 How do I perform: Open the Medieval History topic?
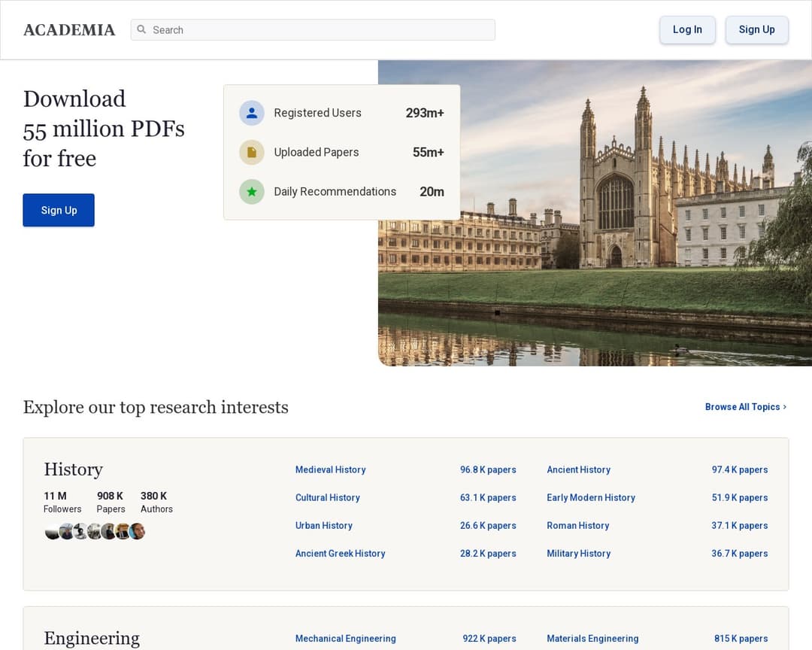click(330, 469)
